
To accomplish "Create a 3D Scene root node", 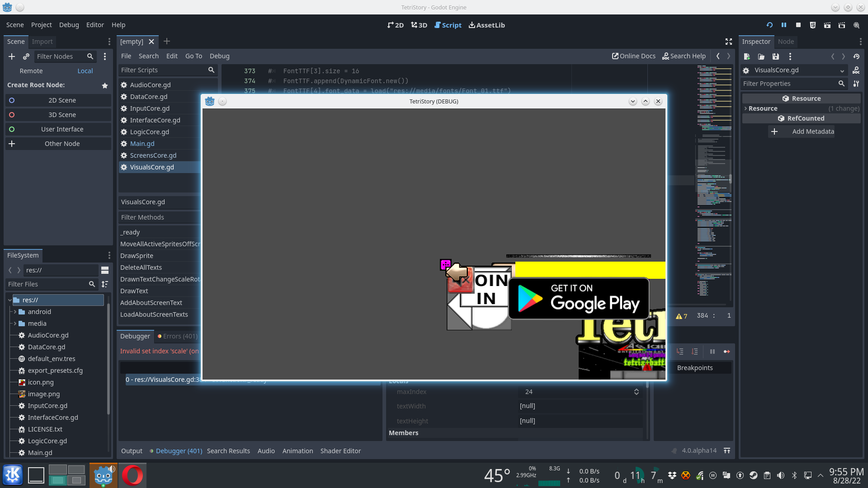I will coord(58,115).
